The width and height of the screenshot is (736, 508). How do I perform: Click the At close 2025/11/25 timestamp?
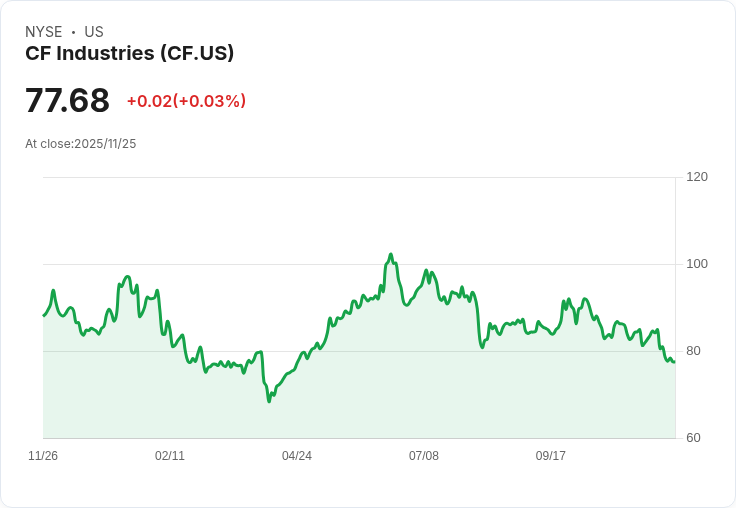(x=80, y=144)
